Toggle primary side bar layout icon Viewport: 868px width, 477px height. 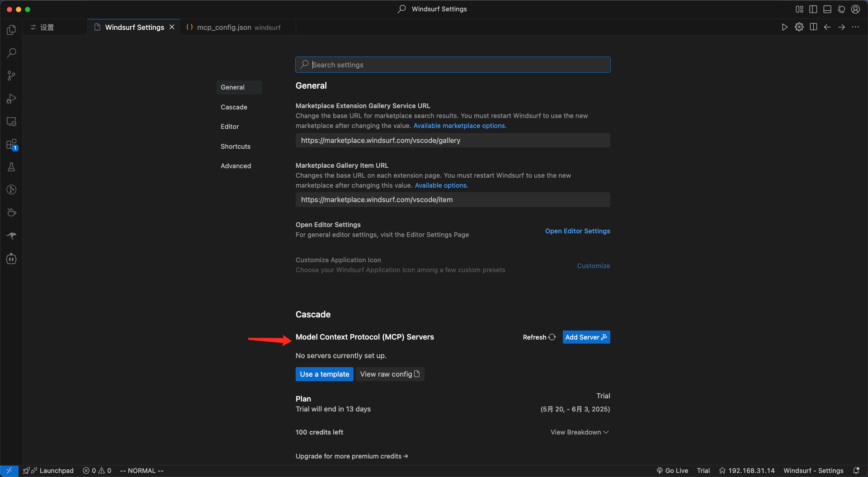[x=813, y=9]
